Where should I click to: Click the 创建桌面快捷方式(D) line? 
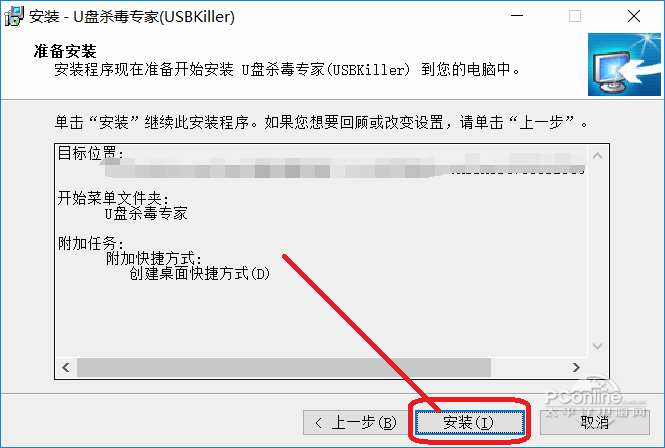(199, 274)
